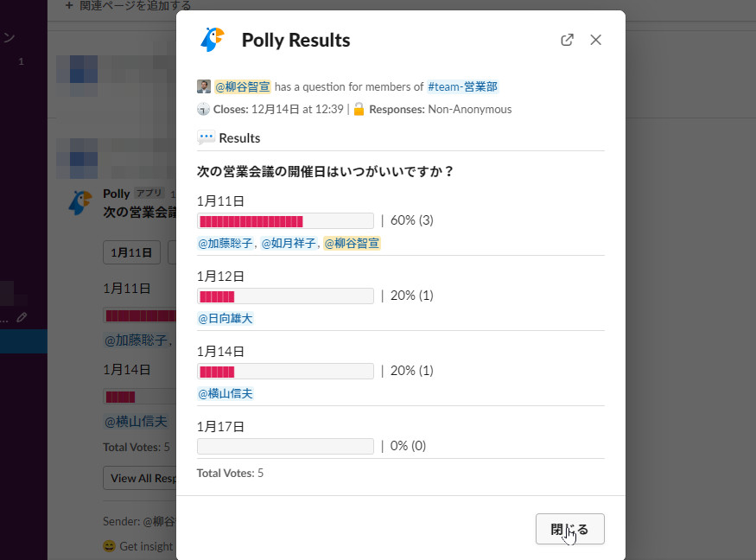Click the 1月11日 result progress bar

click(285, 220)
